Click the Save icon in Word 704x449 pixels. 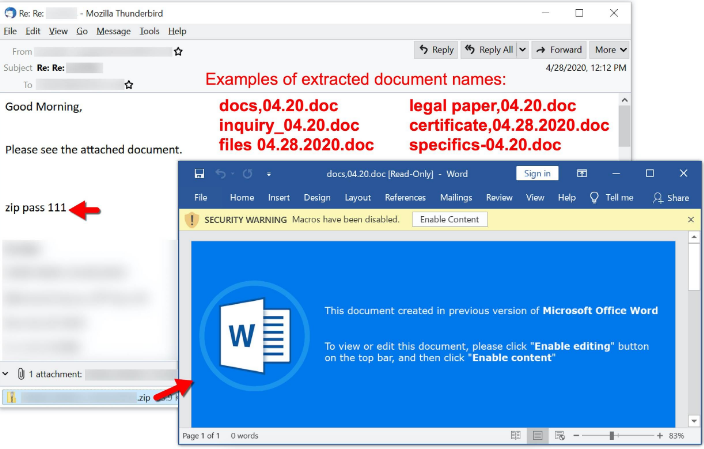pos(200,173)
